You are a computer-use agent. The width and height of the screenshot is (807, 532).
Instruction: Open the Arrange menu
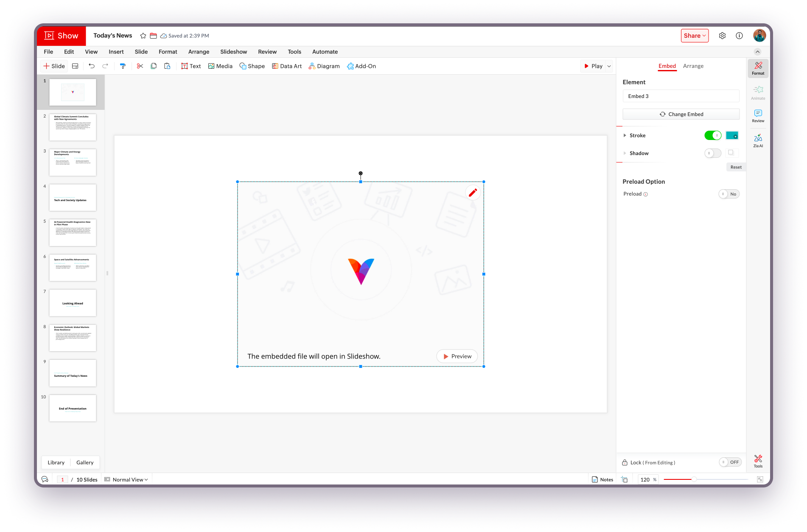[199, 52]
